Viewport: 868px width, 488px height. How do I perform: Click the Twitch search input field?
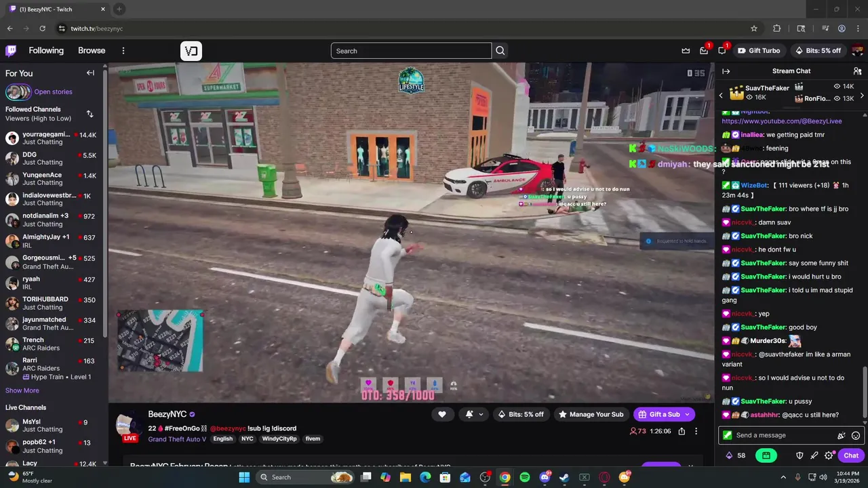click(x=411, y=51)
